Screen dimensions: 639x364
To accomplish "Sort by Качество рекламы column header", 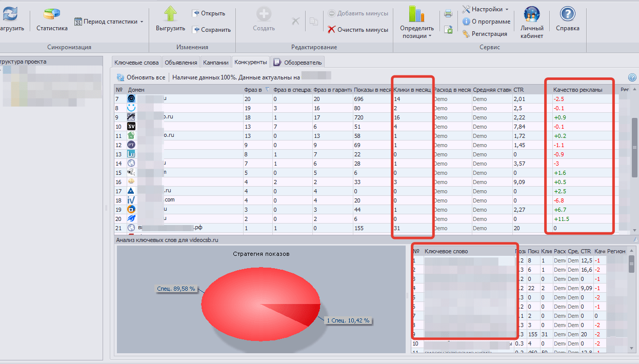I will (x=577, y=90).
